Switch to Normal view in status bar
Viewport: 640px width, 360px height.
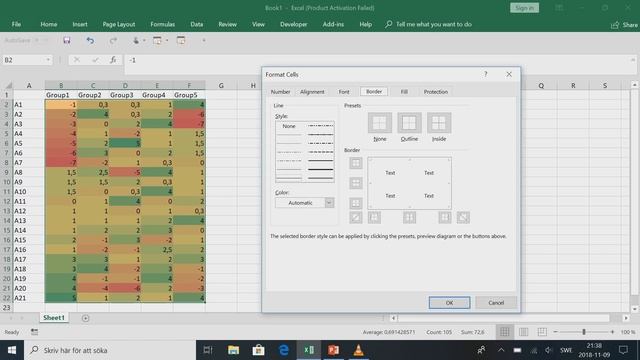coord(504,332)
